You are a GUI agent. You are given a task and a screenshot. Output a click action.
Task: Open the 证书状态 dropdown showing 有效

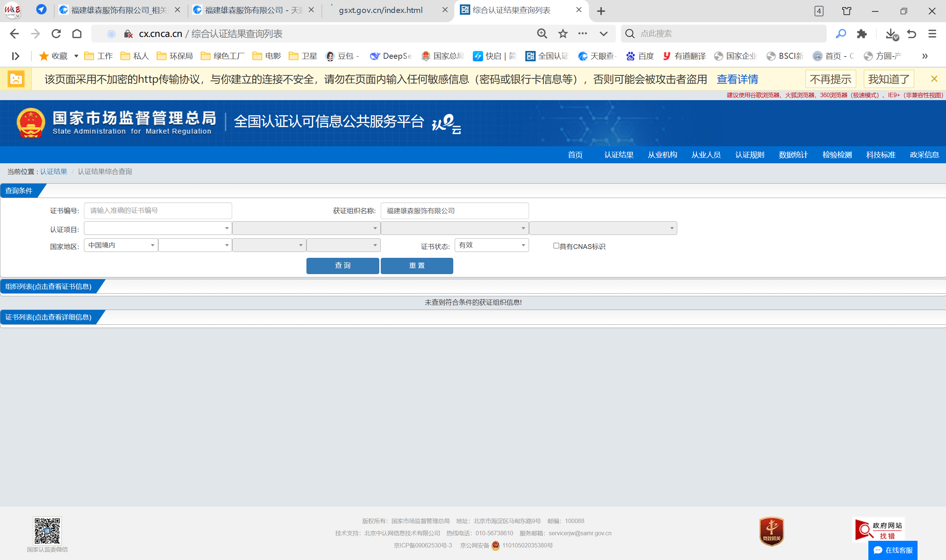(x=491, y=245)
